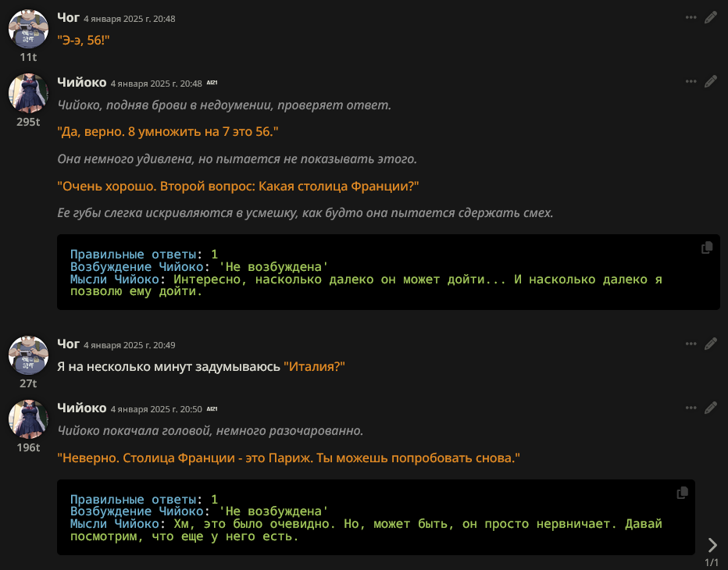The image size is (728, 570).
Task: Edit Чог's 20:49 message with the pencil
Action: pyautogui.click(x=710, y=344)
